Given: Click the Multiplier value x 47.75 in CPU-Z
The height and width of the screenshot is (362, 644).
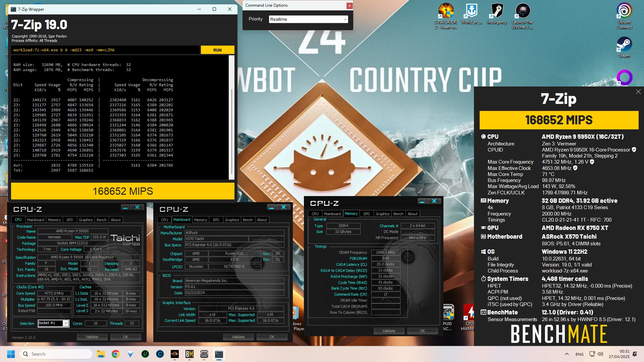Looking at the screenshot, I should [x=54, y=299].
